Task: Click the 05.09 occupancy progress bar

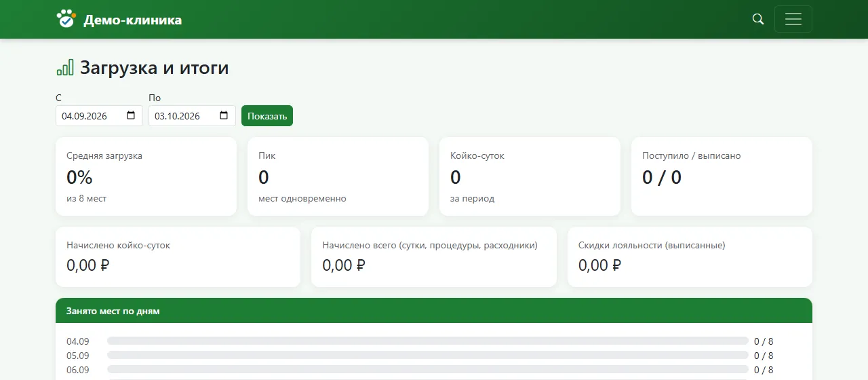Action: point(428,355)
